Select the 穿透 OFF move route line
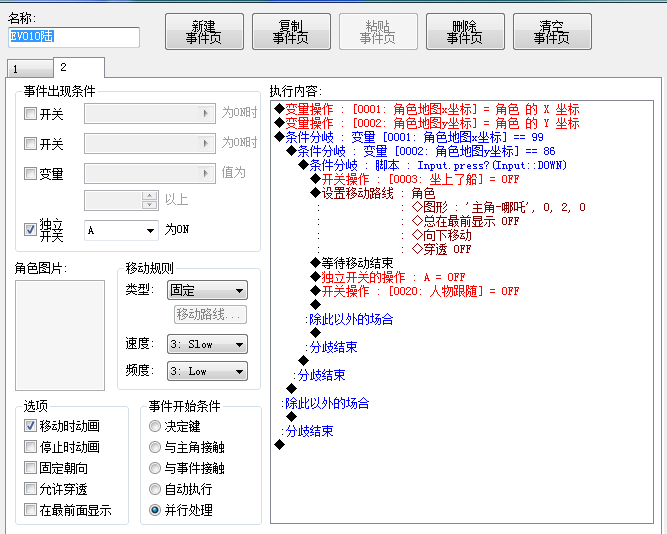667x534 pixels. (x=442, y=249)
